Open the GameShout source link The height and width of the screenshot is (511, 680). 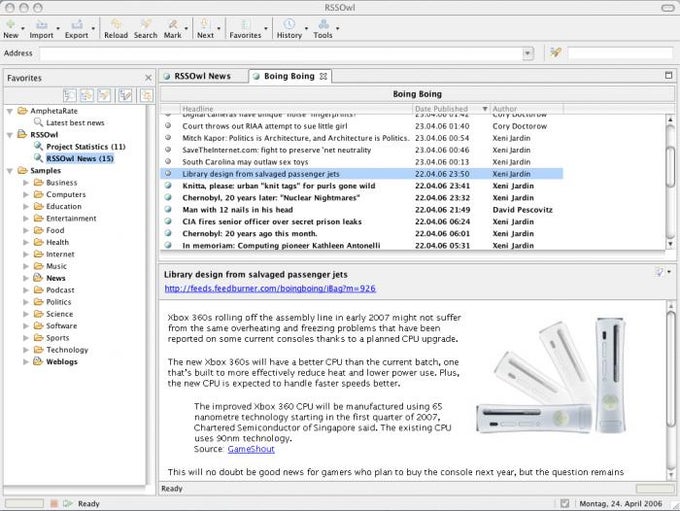tap(251, 449)
